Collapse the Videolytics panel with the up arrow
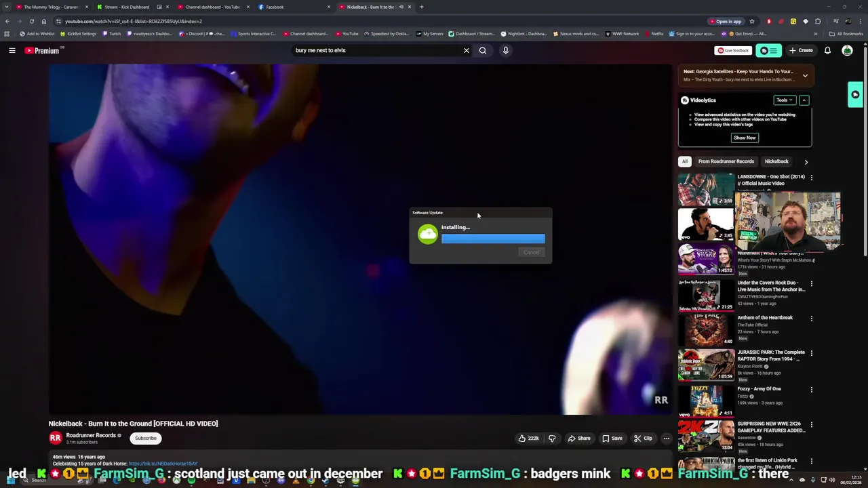This screenshot has height=488, width=868. pyautogui.click(x=804, y=100)
